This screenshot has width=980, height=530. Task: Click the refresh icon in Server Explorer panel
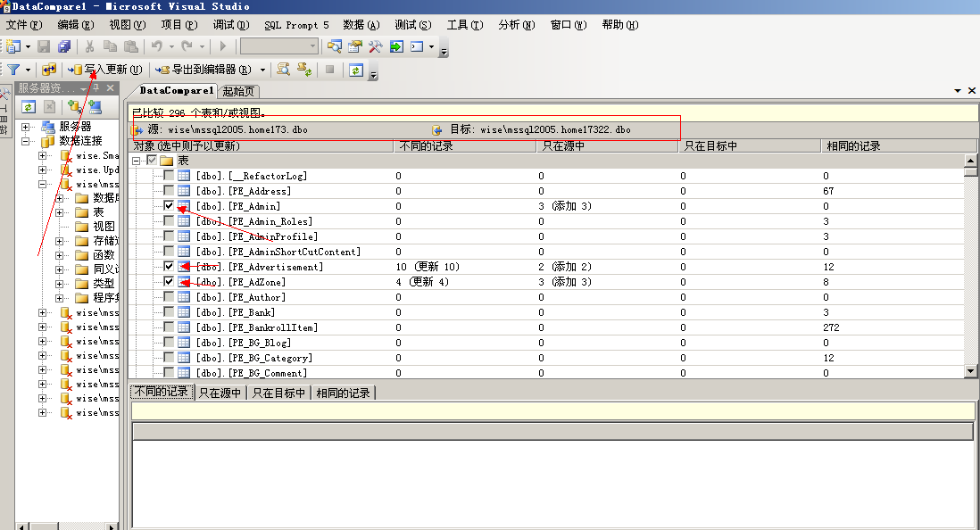click(x=29, y=106)
